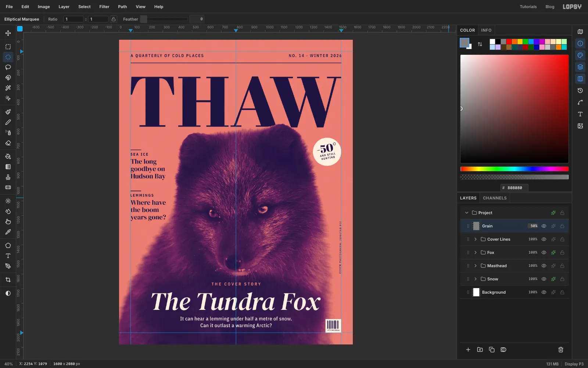
Task: Create a new layer group folder
Action: (x=480, y=350)
